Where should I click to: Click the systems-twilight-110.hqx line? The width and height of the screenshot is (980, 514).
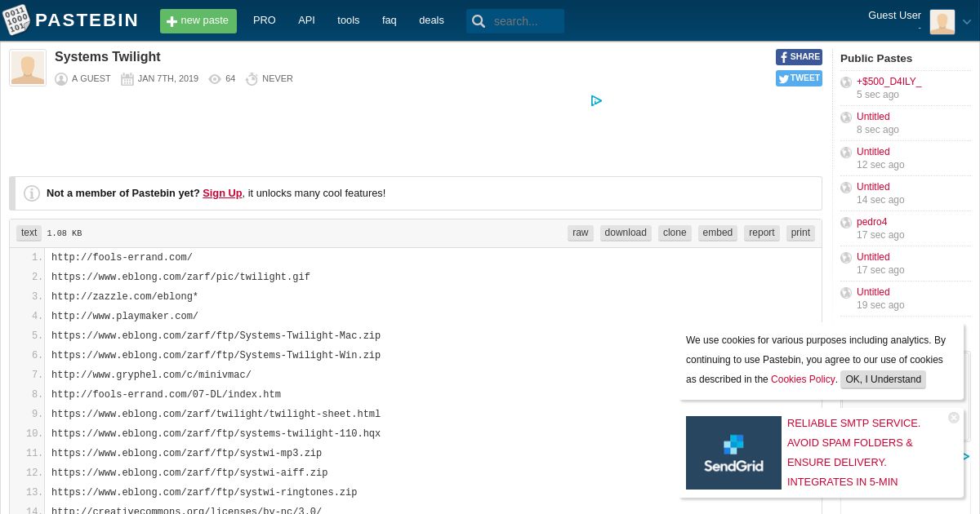pyautogui.click(x=216, y=434)
